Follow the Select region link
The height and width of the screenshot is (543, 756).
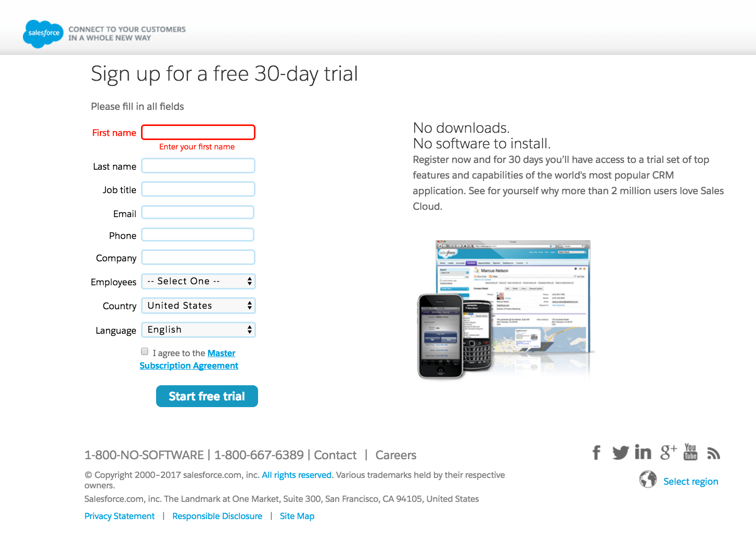[690, 482]
